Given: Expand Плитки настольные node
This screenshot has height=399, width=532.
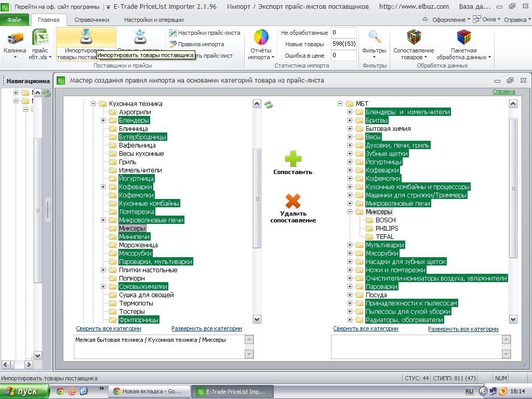Looking at the screenshot, I should click(103, 270).
